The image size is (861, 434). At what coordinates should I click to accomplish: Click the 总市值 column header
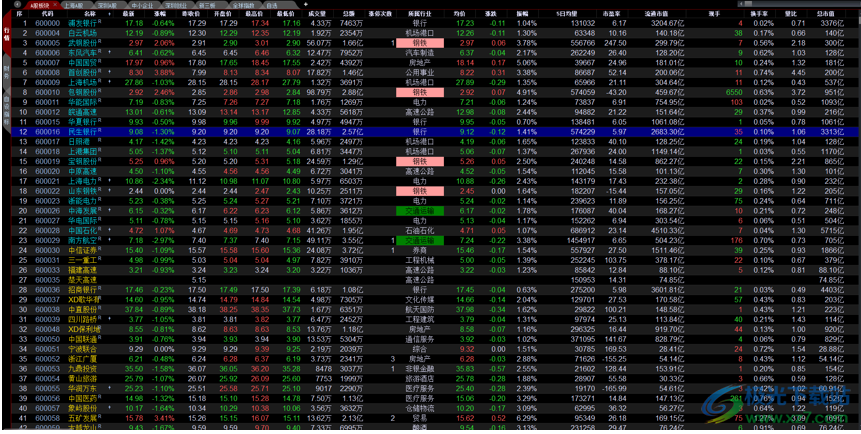832,13
